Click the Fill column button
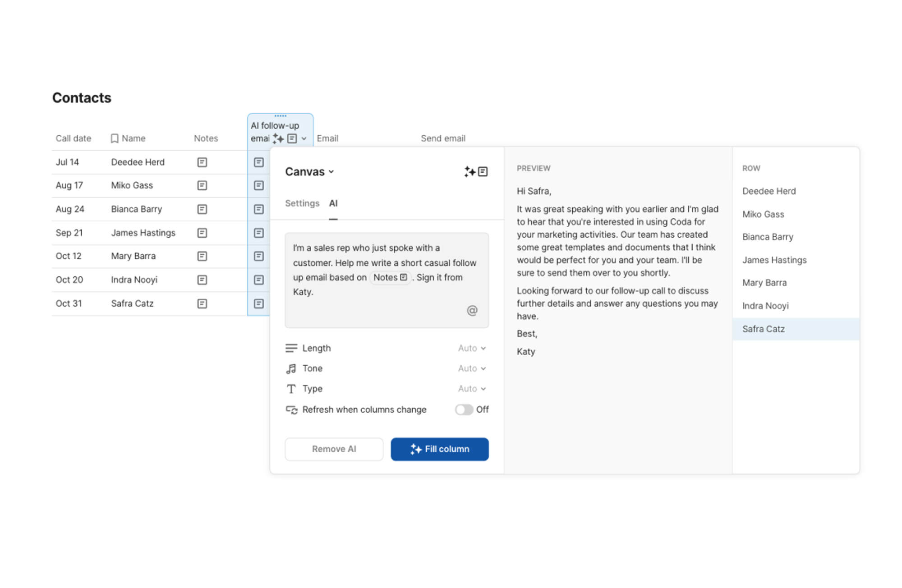This screenshot has height=588, width=902. click(x=439, y=450)
